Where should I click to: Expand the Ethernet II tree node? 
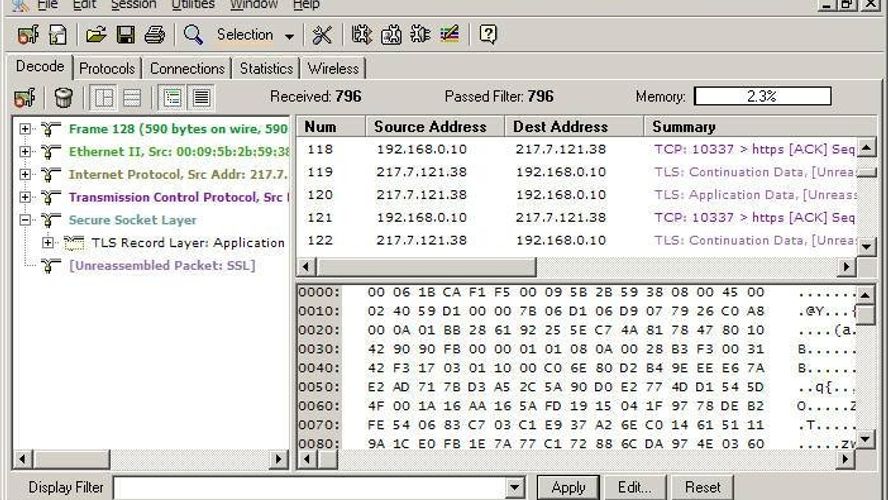(x=25, y=152)
